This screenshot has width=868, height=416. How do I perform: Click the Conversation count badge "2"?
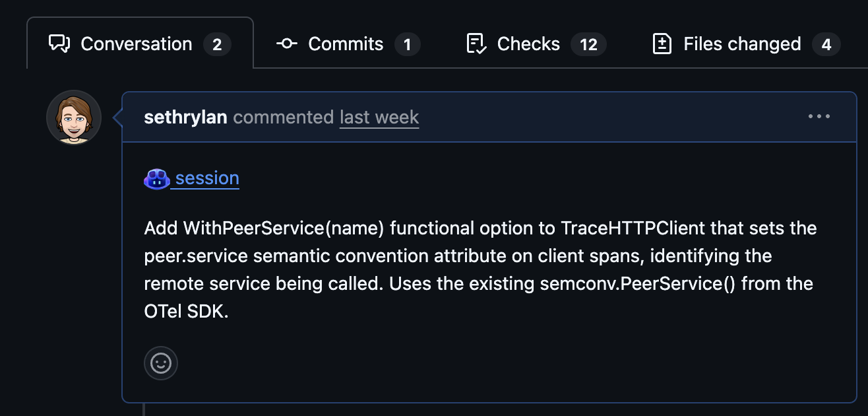(217, 45)
